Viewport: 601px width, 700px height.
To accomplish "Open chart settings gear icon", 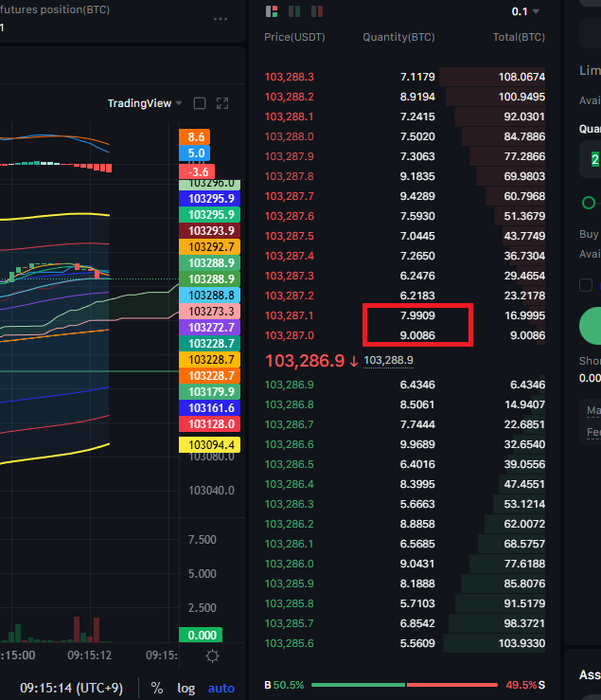I will pyautogui.click(x=212, y=655).
